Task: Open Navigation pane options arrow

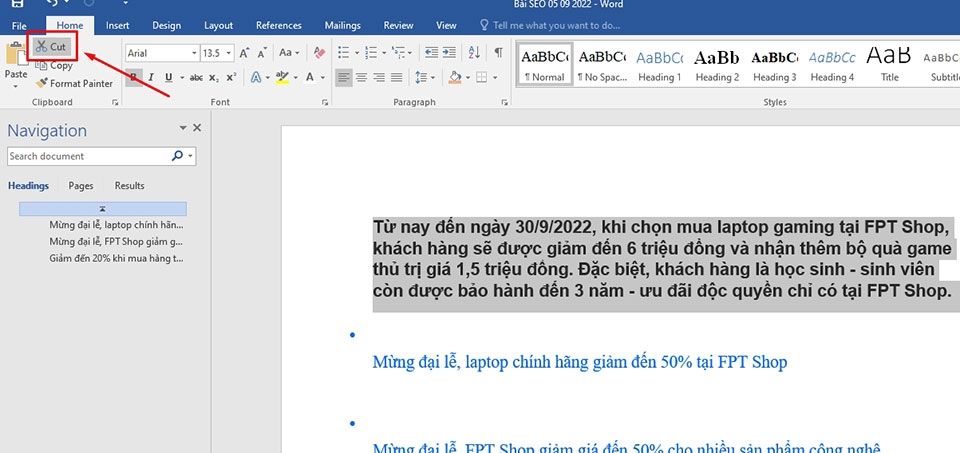Action: coord(182,128)
